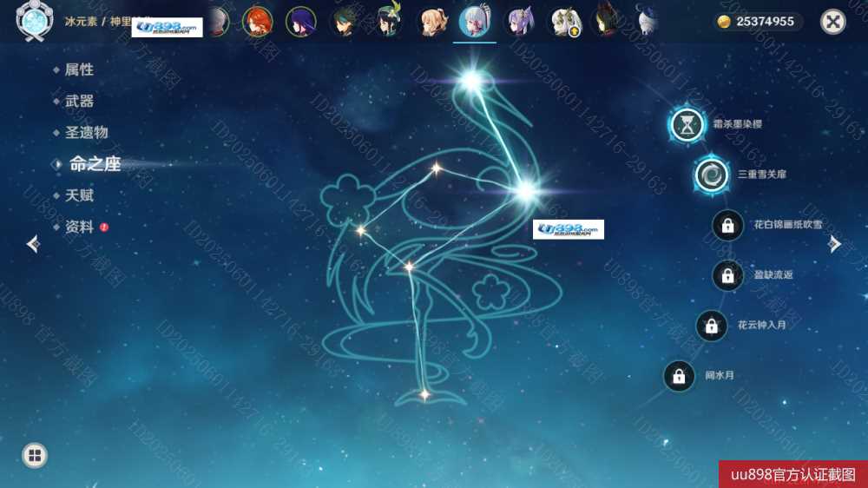Screen dimensions: 868x488
Task: Click the 三重雪关扉 label
Action: click(x=762, y=175)
